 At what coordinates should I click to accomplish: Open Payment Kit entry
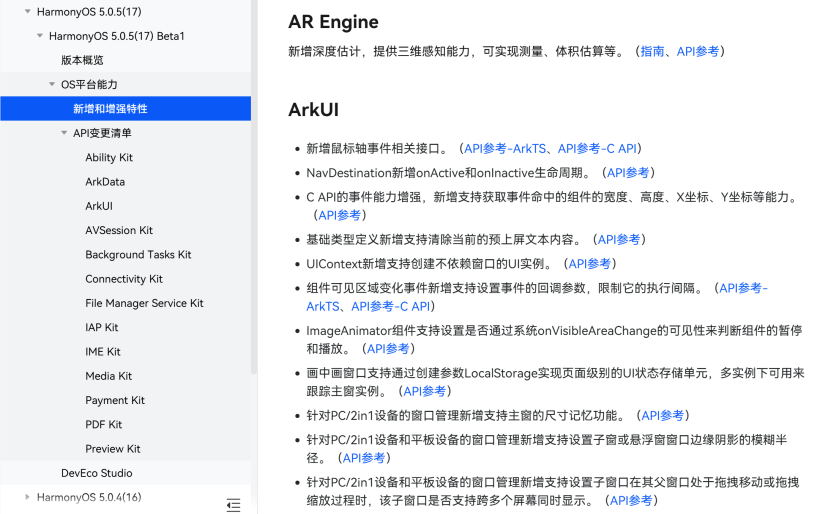point(115,400)
